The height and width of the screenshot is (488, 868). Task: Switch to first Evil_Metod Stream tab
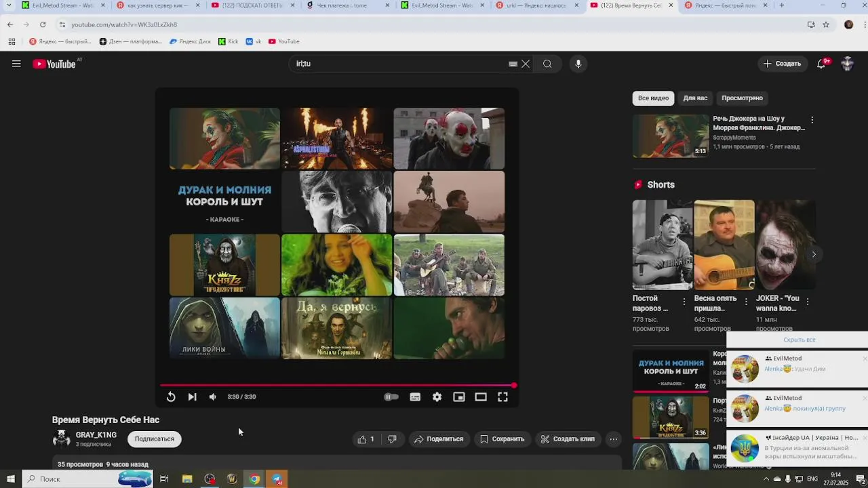pyautogui.click(x=62, y=5)
